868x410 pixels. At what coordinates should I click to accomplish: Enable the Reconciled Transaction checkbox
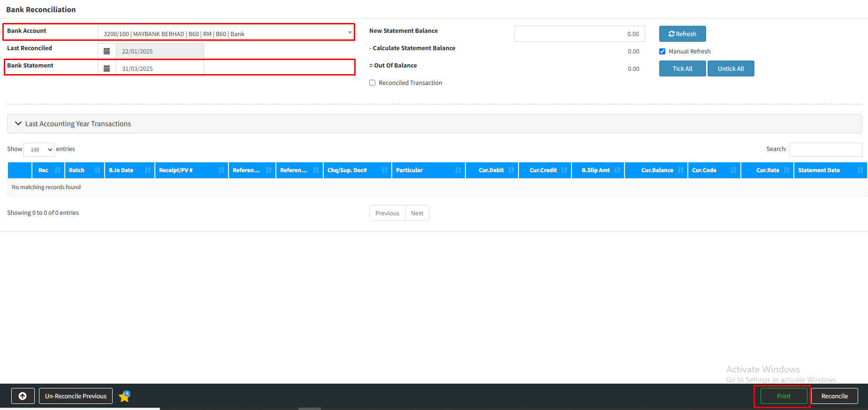pyautogui.click(x=373, y=83)
